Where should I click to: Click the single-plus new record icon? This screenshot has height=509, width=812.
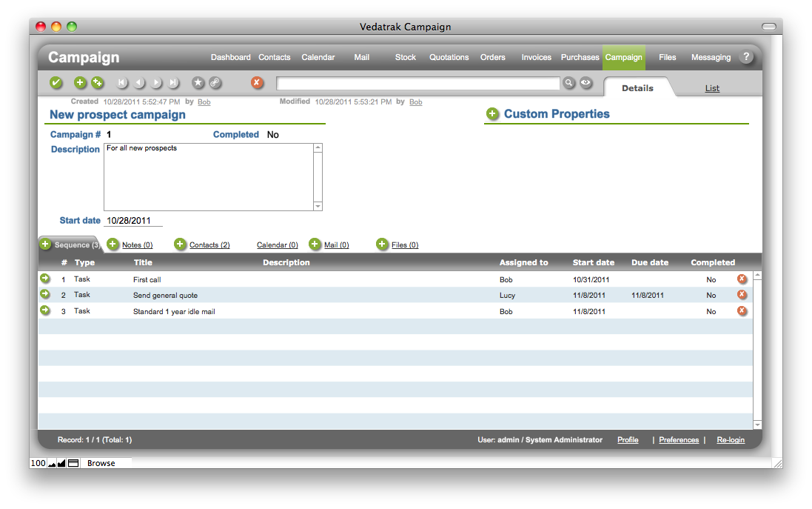[x=80, y=82]
